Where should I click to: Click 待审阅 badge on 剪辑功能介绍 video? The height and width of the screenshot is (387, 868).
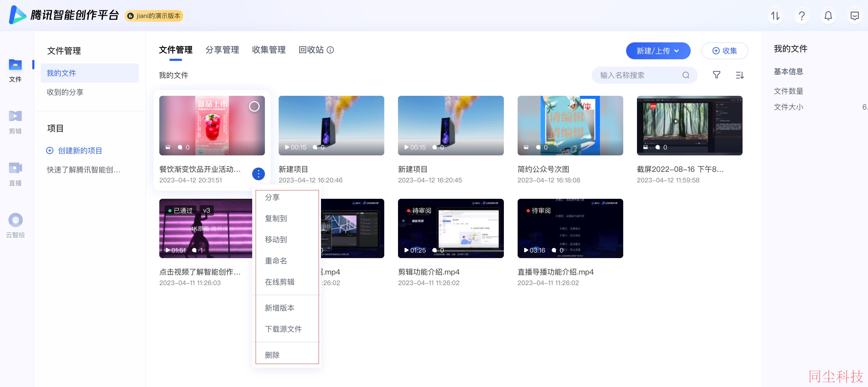[x=419, y=211]
